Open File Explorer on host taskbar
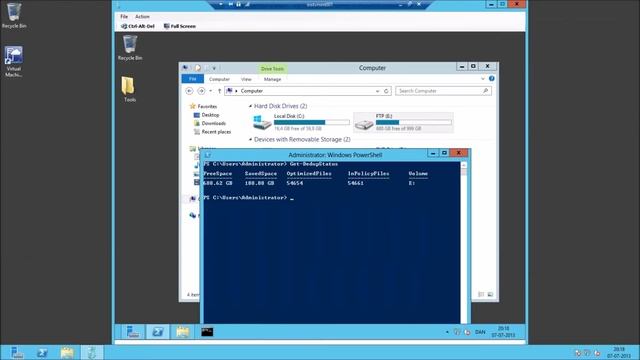This screenshot has width=640, height=360. click(x=67, y=353)
